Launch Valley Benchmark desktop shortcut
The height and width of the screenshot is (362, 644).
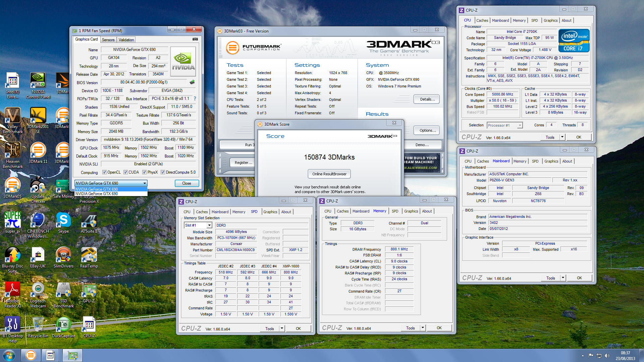coord(12,120)
